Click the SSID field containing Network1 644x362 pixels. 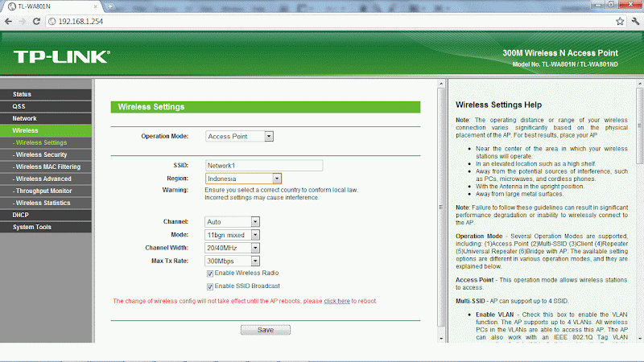pyautogui.click(x=264, y=166)
